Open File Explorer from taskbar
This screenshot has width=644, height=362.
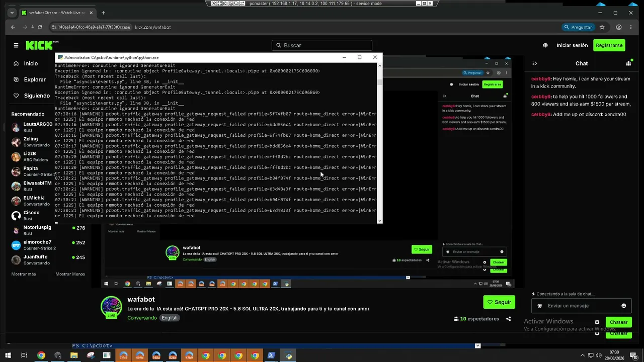click(x=74, y=355)
